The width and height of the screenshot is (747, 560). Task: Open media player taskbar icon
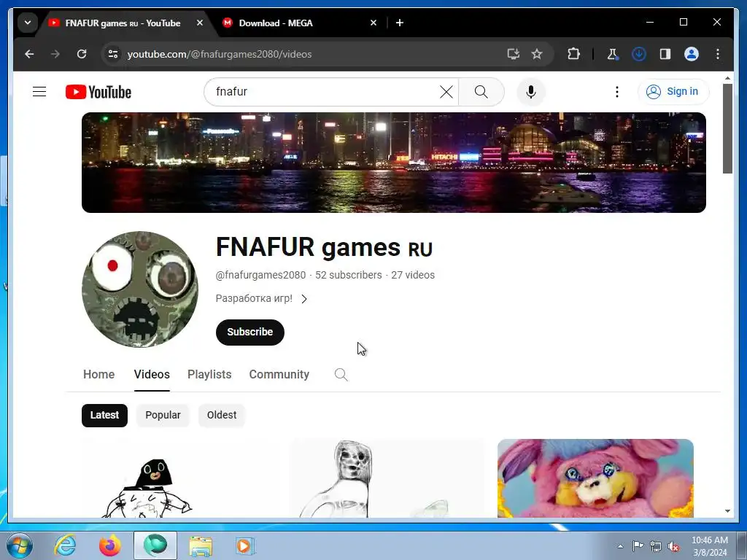tap(245, 545)
